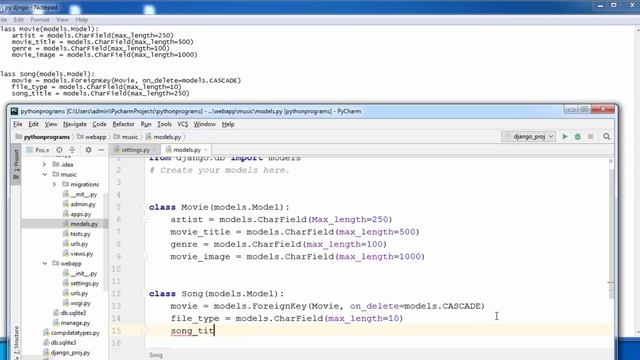Image resolution: width=640 pixels, height=360 pixels.
Task: Select apps.py in the project tree
Action: [x=77, y=214]
